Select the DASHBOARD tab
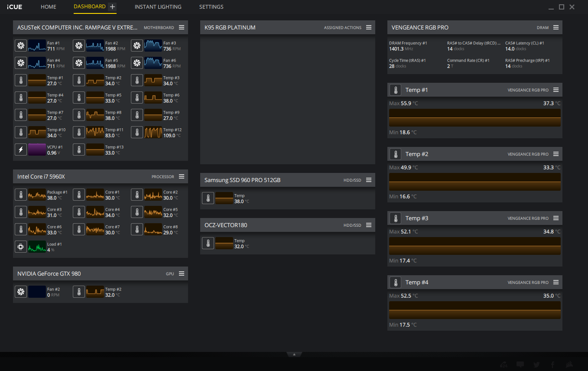This screenshot has width=588, height=371. 90,7
